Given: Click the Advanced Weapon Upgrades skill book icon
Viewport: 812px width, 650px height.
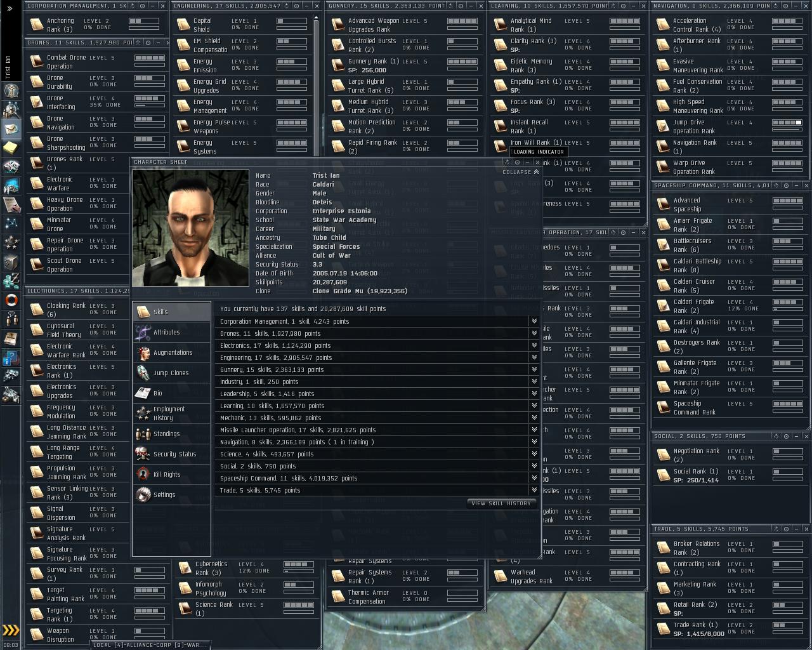Looking at the screenshot, I should [338, 25].
